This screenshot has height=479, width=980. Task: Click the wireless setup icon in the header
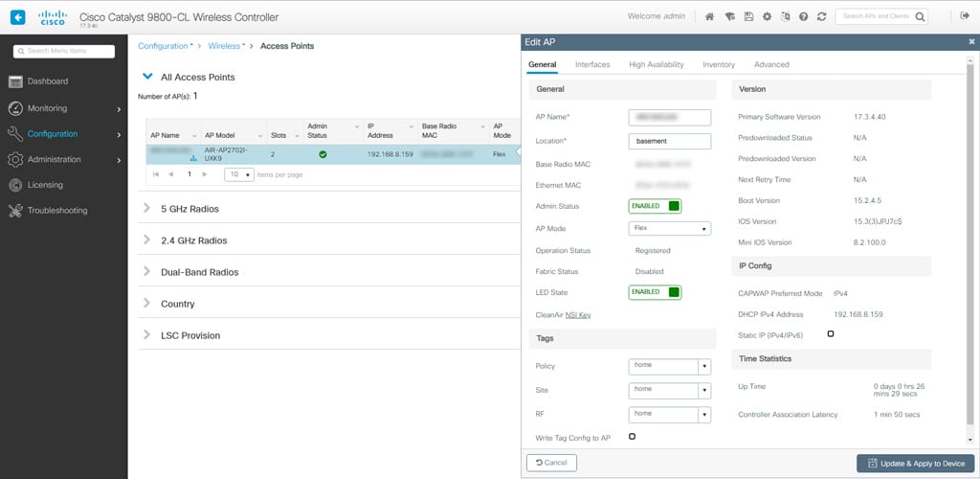click(x=729, y=17)
